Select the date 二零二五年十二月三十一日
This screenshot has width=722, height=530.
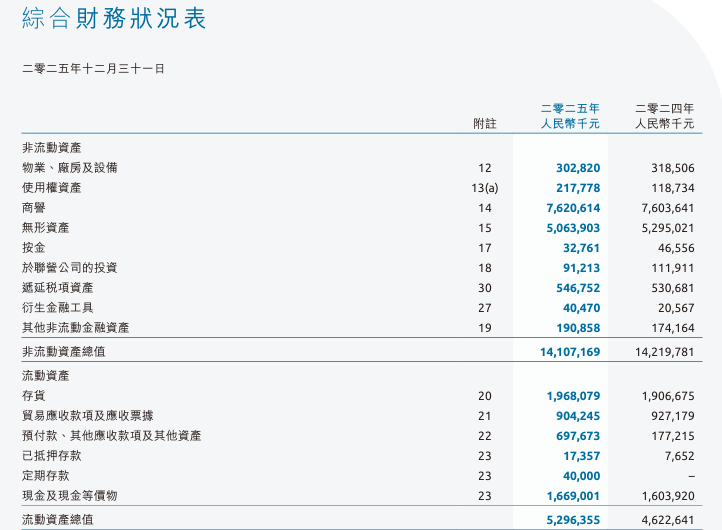(93, 69)
